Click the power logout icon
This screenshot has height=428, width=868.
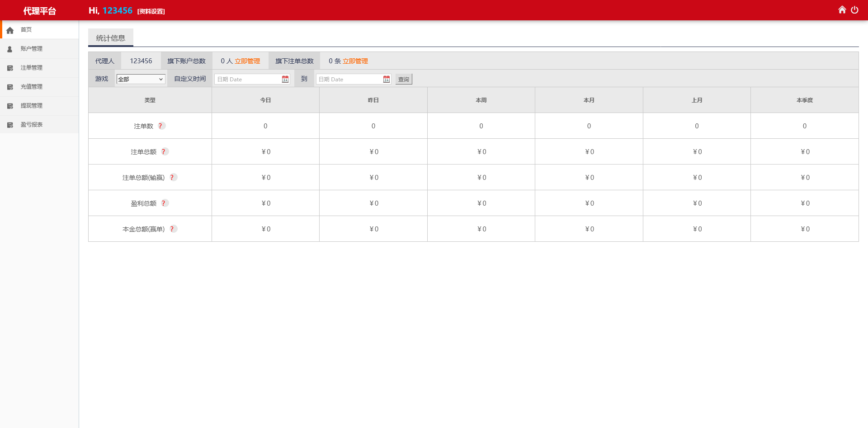854,10
